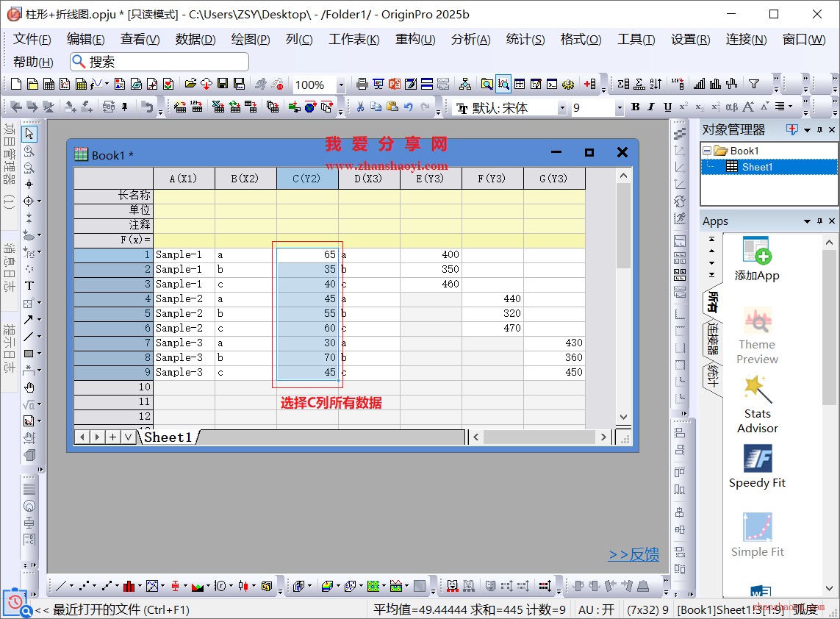The width and height of the screenshot is (840, 619).
Task: Toggle Italic text formatting
Action: coord(651,107)
